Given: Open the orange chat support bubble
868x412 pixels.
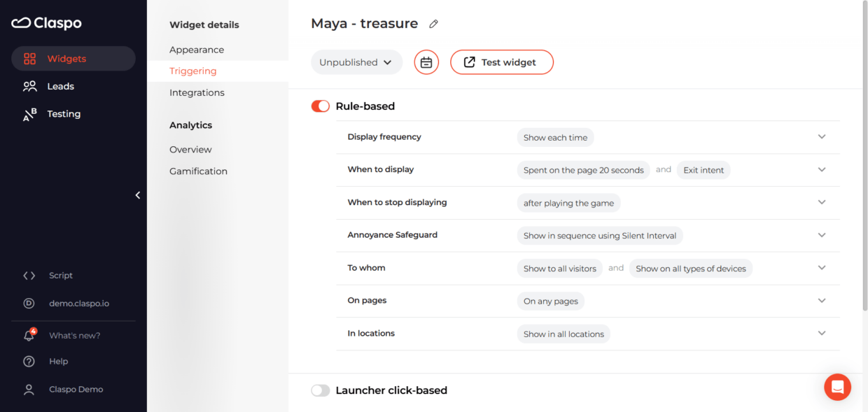Looking at the screenshot, I should [x=837, y=387].
